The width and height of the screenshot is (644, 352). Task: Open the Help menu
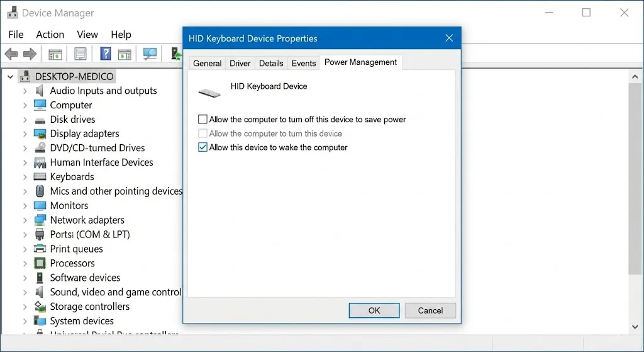click(121, 35)
